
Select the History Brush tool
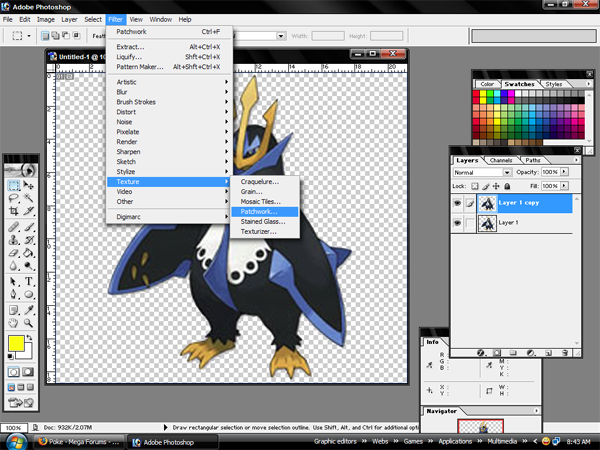[28, 240]
